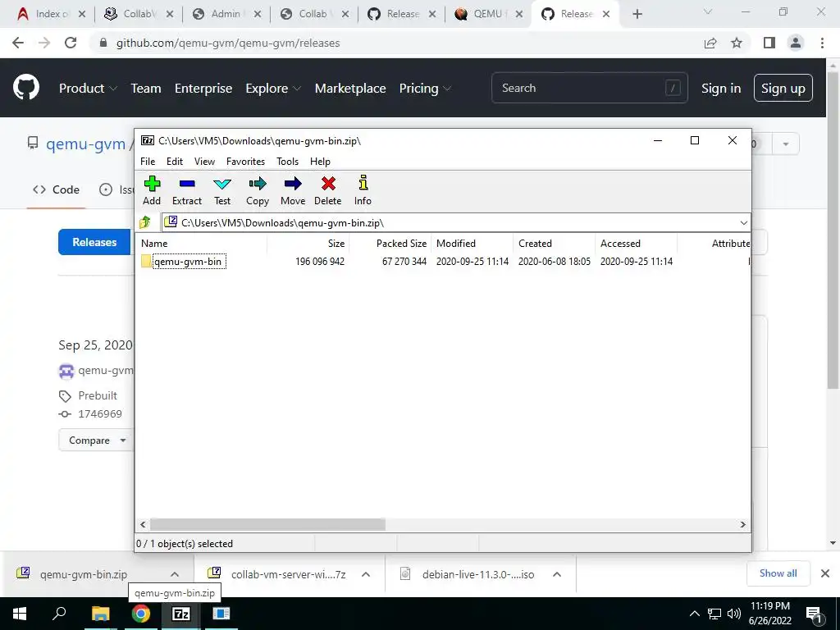The width and height of the screenshot is (840, 630).
Task: Click the Sign in link
Action: 721,89
